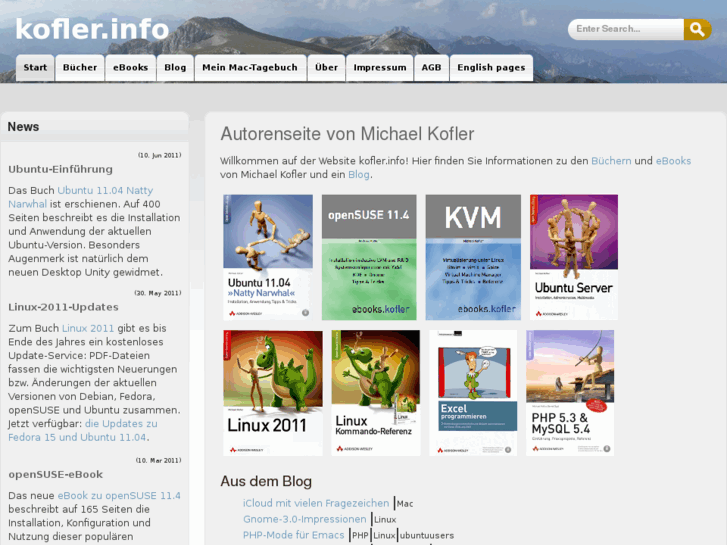Click the openSUSE-eBook news heading
Image resolution: width=727 pixels, height=545 pixels.
click(56, 474)
